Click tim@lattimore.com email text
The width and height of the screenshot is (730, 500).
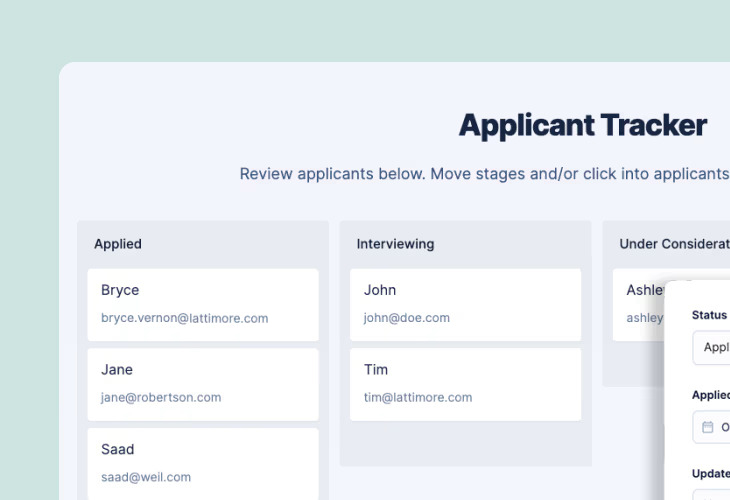tap(418, 397)
